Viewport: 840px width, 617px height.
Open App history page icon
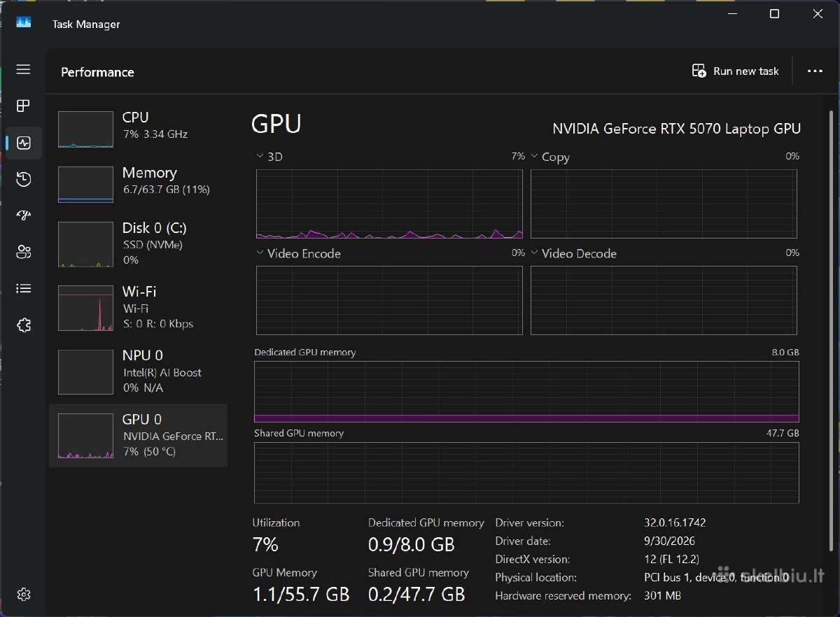[23, 179]
